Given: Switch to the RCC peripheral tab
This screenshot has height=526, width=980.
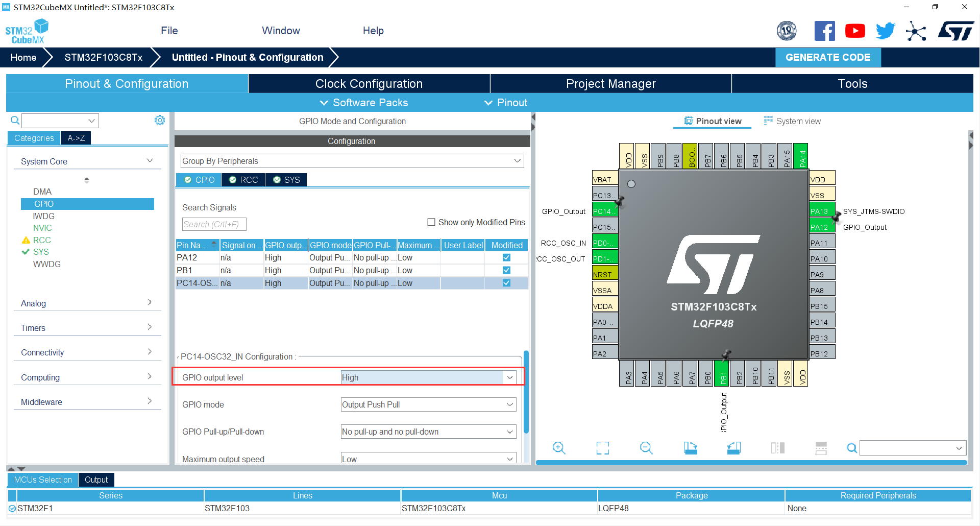Looking at the screenshot, I should point(243,180).
